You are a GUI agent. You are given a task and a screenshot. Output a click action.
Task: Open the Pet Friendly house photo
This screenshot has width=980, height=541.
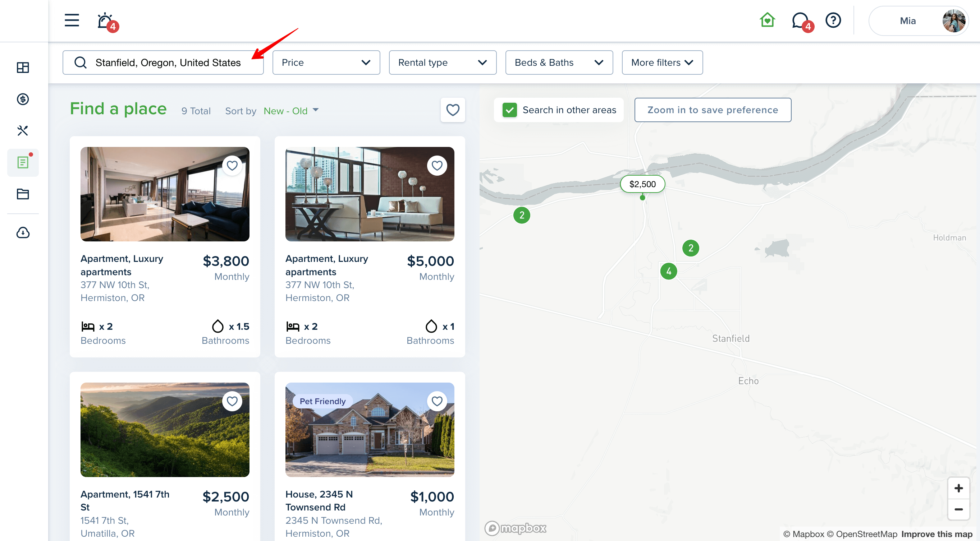click(370, 430)
